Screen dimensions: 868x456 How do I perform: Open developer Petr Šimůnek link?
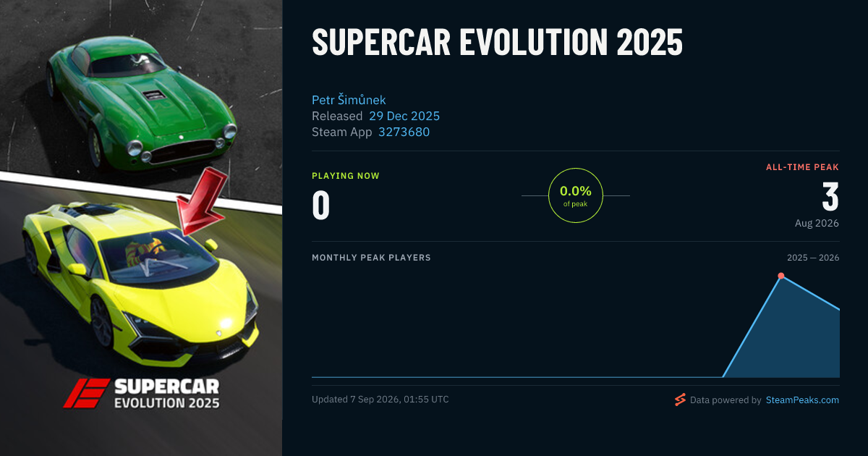[349, 100]
